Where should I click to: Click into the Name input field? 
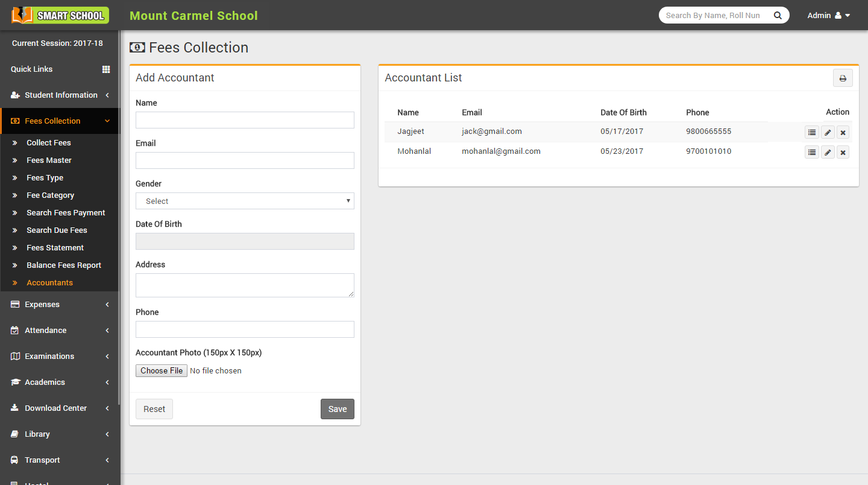tap(245, 120)
